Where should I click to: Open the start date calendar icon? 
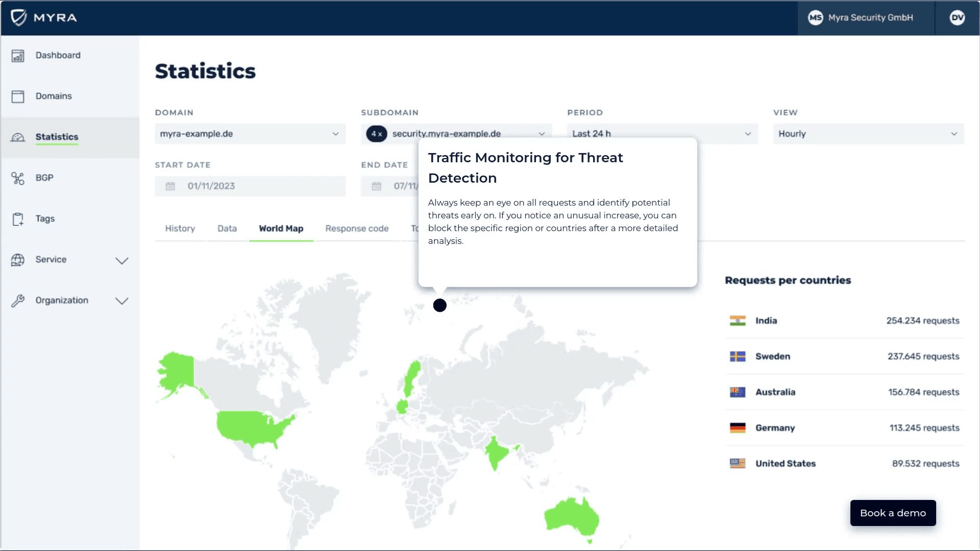[170, 186]
